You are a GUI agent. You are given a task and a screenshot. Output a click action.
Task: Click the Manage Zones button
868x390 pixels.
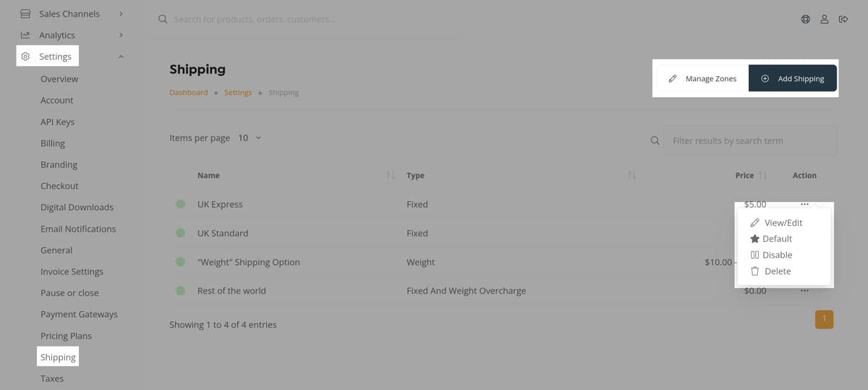tap(702, 79)
